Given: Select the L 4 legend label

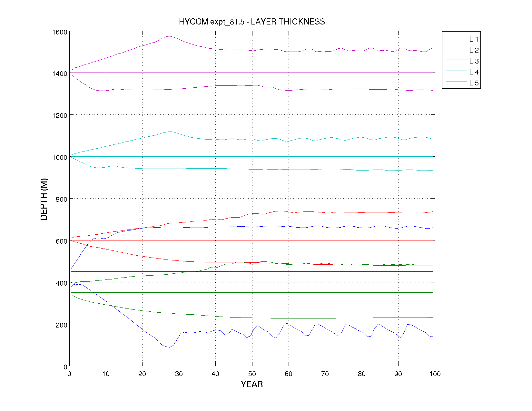Looking at the screenshot, I should [x=474, y=72].
